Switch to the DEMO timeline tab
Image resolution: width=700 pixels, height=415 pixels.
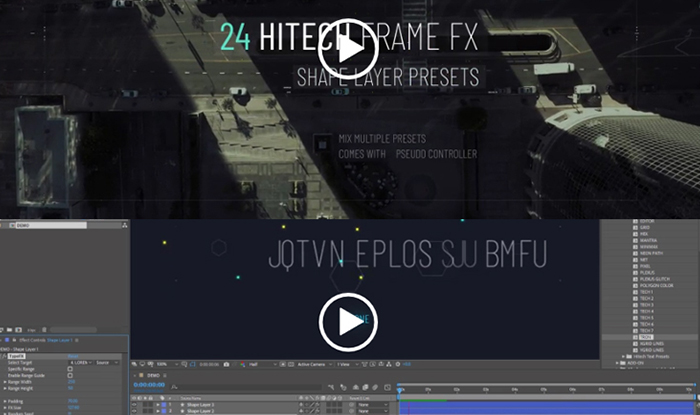tap(153, 375)
